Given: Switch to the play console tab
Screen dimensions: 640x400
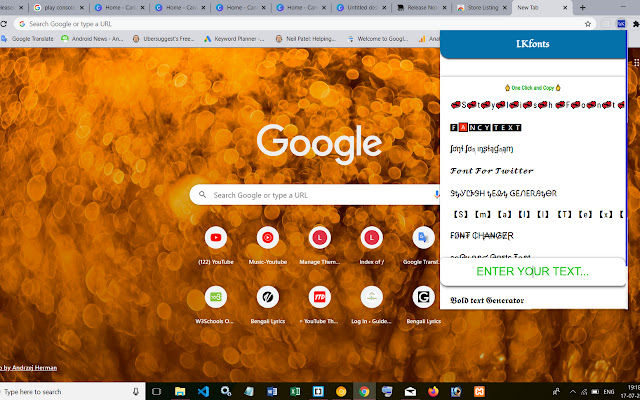Looking at the screenshot, I should coord(58,7).
